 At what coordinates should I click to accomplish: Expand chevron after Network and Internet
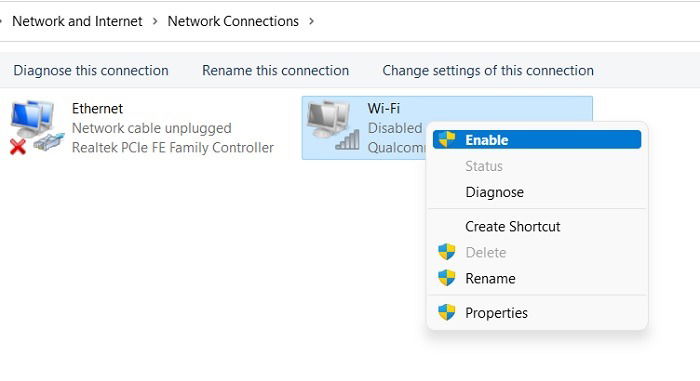tap(155, 21)
